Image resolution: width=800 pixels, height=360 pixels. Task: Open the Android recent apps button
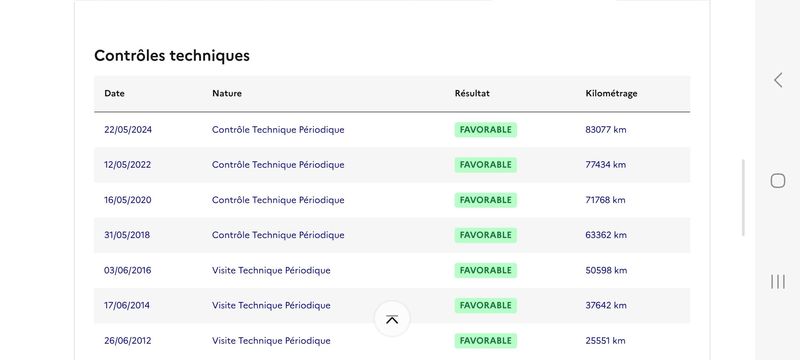tap(778, 281)
